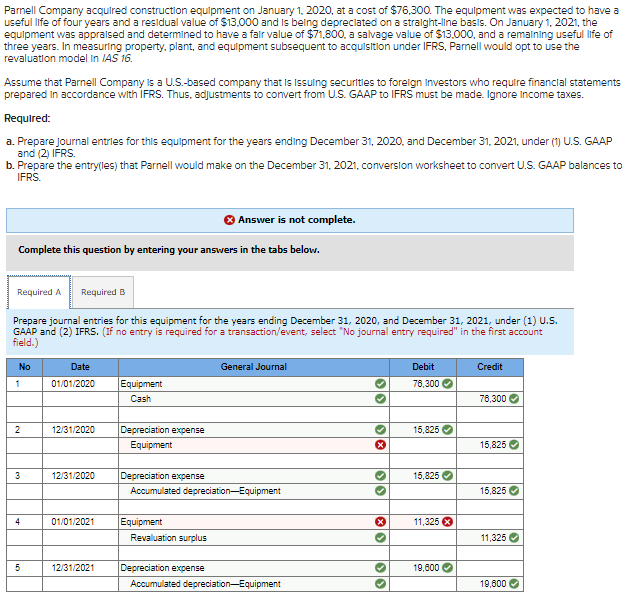Select the 12/31/2021 date cell

[80, 568]
